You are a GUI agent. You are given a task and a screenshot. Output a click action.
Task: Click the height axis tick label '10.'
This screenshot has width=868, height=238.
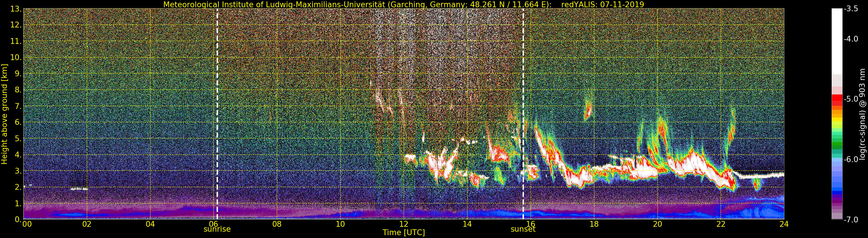click(x=16, y=58)
